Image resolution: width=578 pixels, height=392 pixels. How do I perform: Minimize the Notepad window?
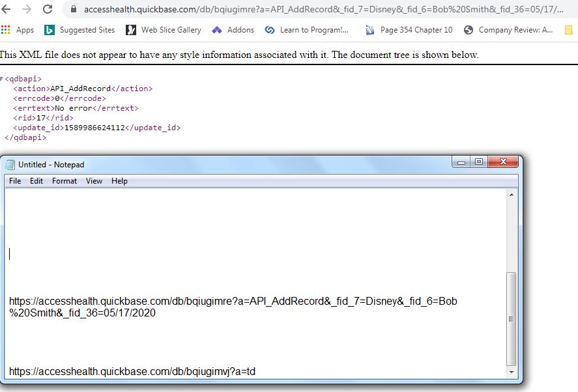tap(461, 161)
